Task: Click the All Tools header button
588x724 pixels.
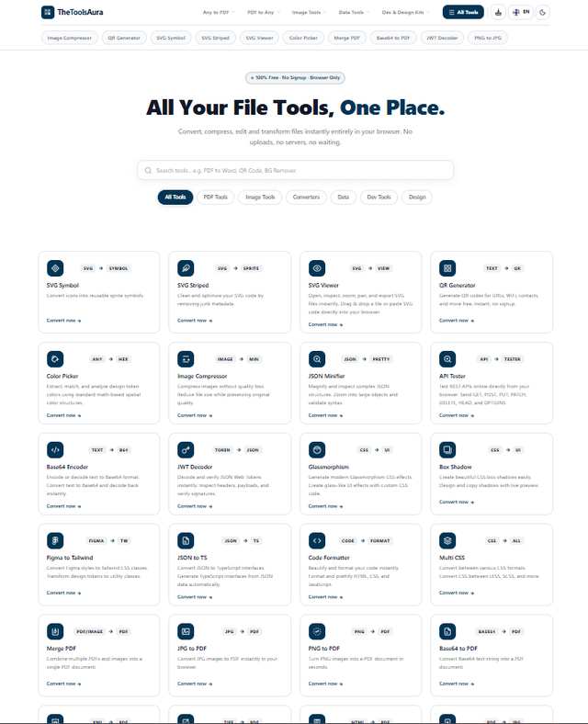Action: click(x=463, y=13)
